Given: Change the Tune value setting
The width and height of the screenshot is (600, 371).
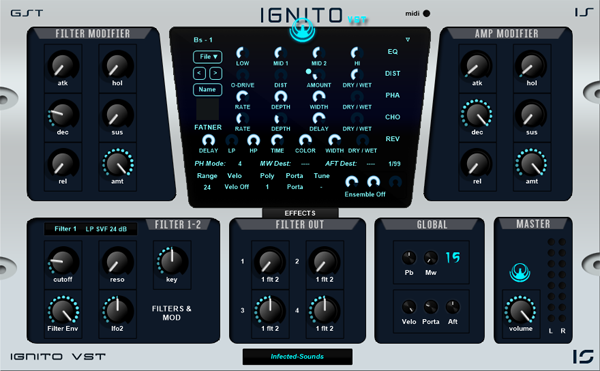Looking at the screenshot, I should tap(321, 187).
